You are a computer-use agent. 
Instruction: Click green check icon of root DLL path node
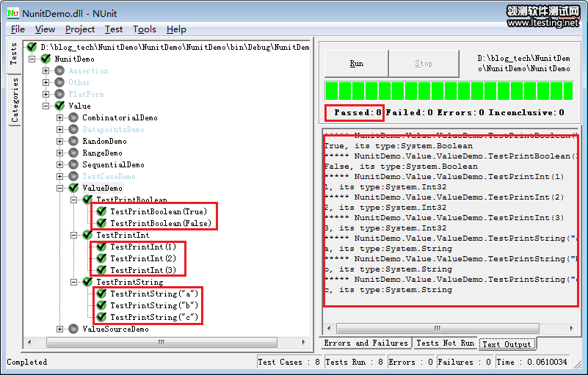click(32, 47)
